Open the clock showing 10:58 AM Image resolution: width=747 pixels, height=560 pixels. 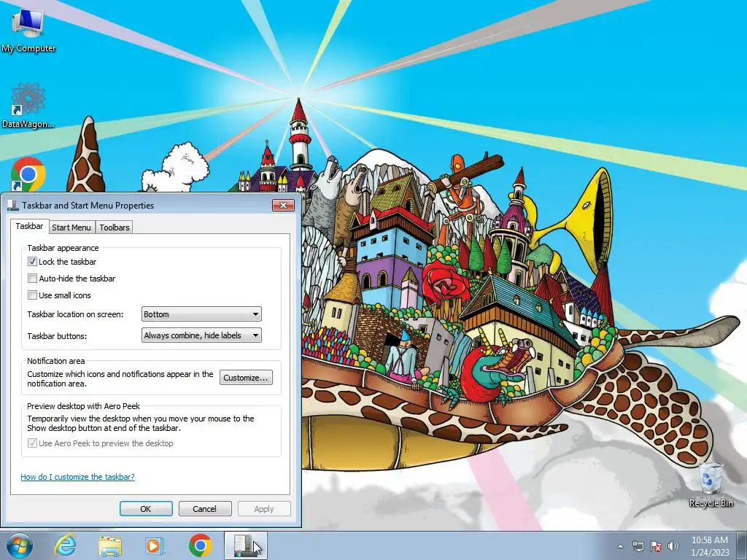pos(710,546)
